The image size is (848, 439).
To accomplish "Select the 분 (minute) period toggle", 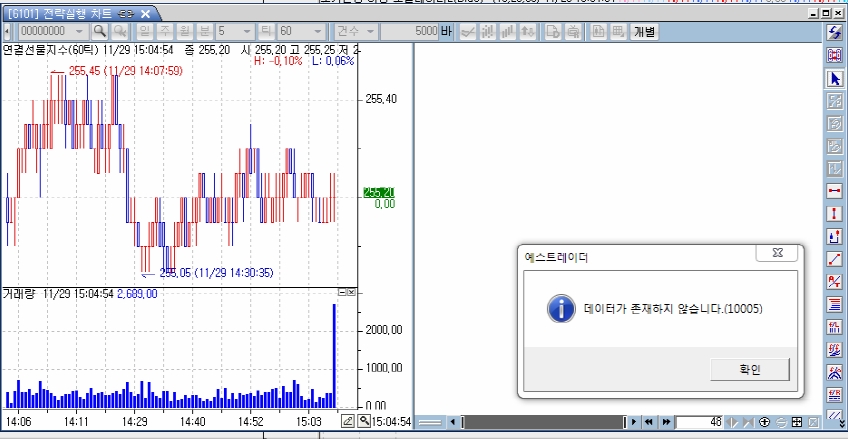I will click(205, 31).
